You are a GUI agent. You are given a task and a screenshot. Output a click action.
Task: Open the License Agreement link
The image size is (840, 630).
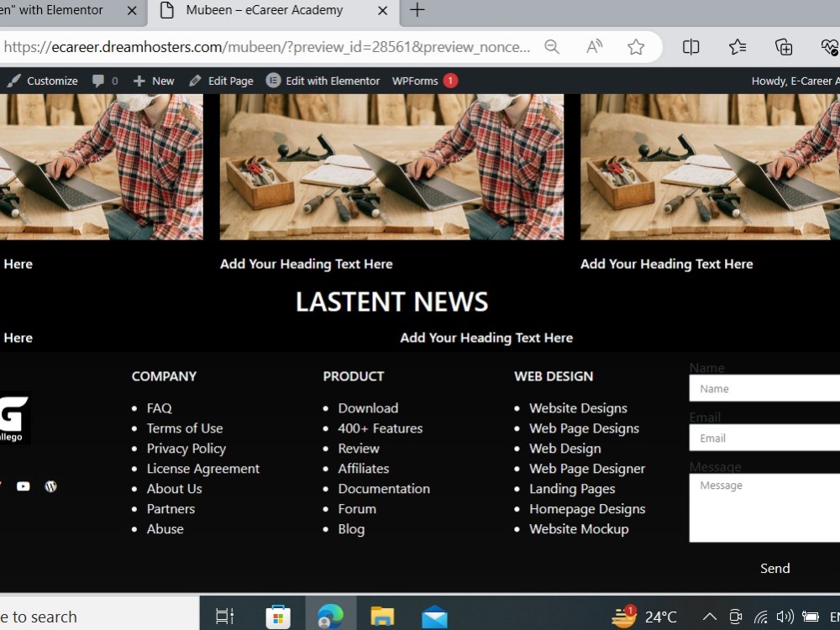click(203, 469)
